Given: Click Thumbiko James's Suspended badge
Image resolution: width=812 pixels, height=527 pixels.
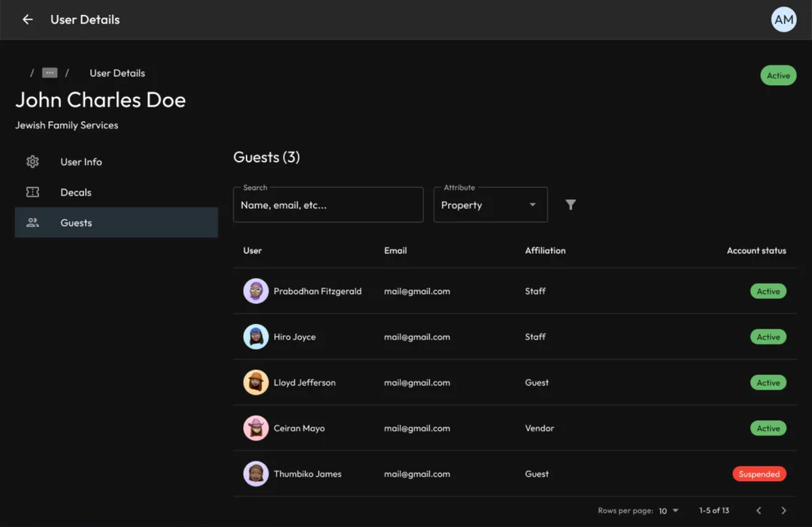Looking at the screenshot, I should point(759,474).
